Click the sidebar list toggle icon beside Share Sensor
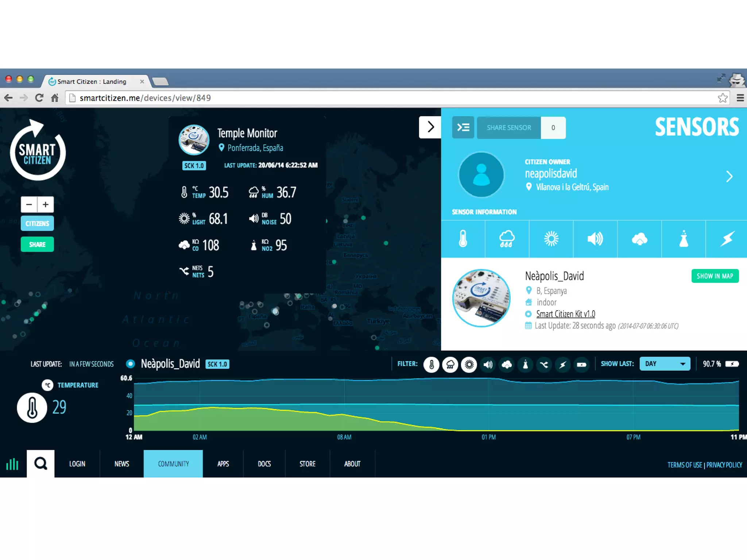 click(463, 128)
